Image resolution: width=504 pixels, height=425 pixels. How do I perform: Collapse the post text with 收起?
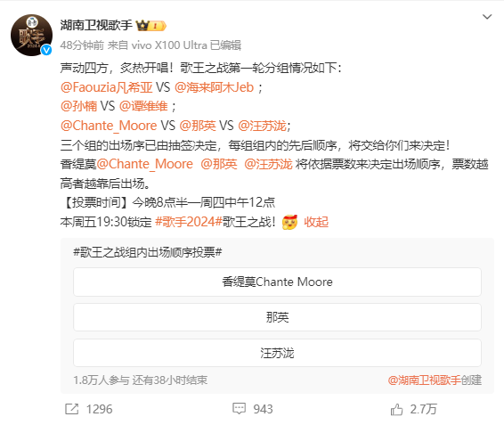pyautogui.click(x=316, y=222)
